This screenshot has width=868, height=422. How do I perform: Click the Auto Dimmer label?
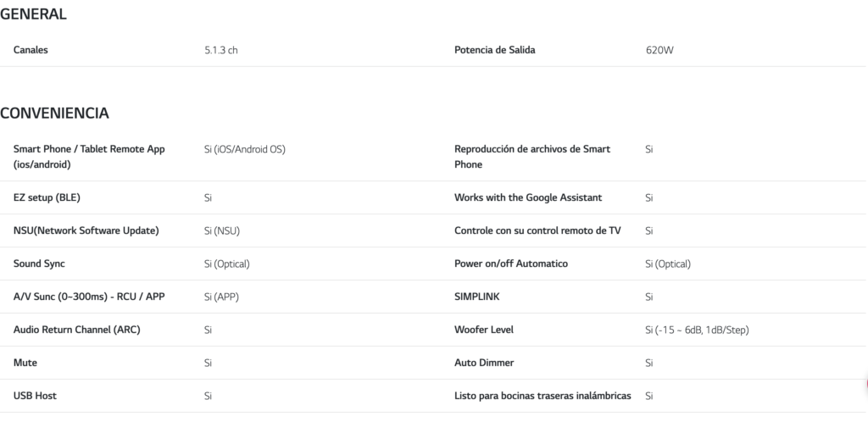tap(484, 363)
